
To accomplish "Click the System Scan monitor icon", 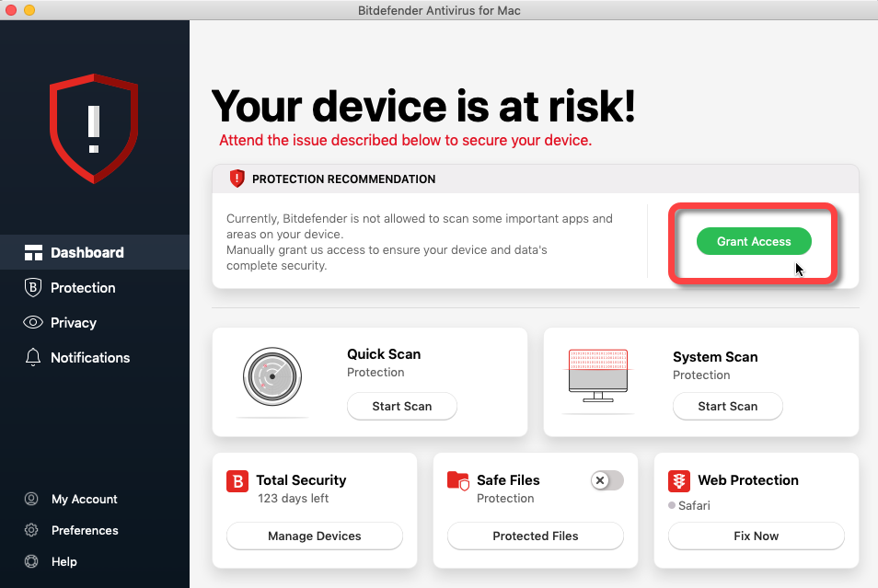I will pyautogui.click(x=598, y=375).
